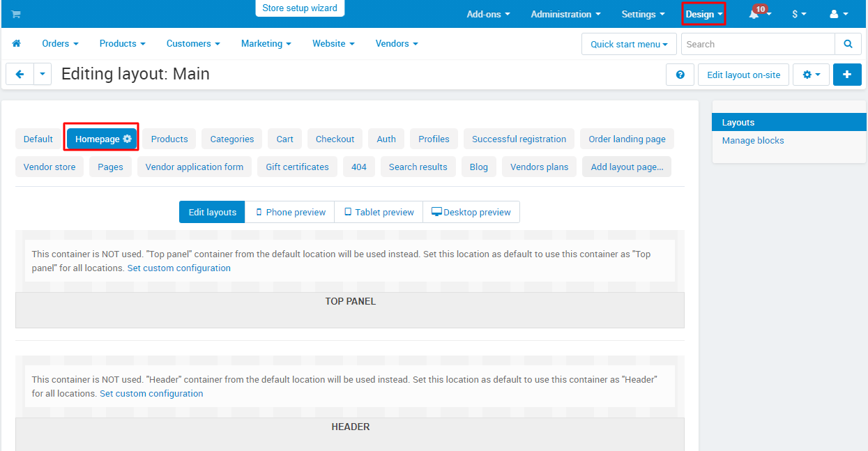
Task: Click Edit layout on-site button
Action: 743,75
